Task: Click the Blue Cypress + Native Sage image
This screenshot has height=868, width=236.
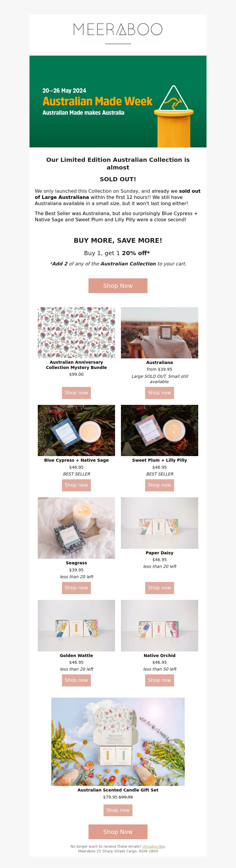Action: pyautogui.click(x=76, y=430)
